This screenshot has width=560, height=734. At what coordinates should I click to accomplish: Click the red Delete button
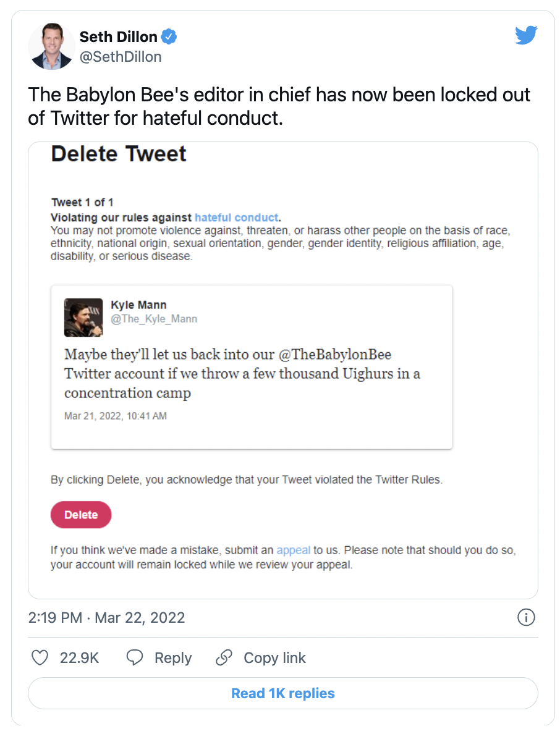[81, 515]
